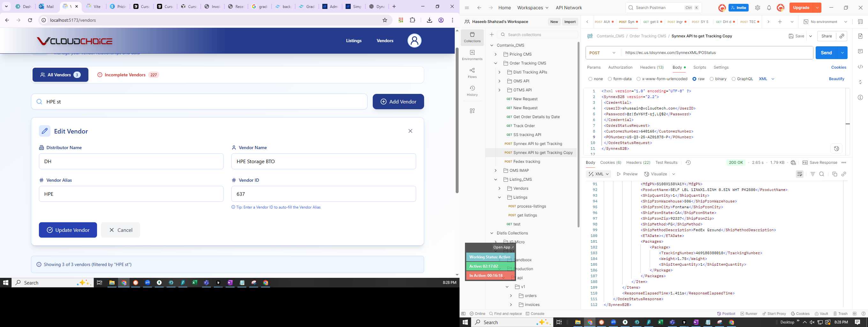
Task: Add new collection with plus icon
Action: (492, 35)
